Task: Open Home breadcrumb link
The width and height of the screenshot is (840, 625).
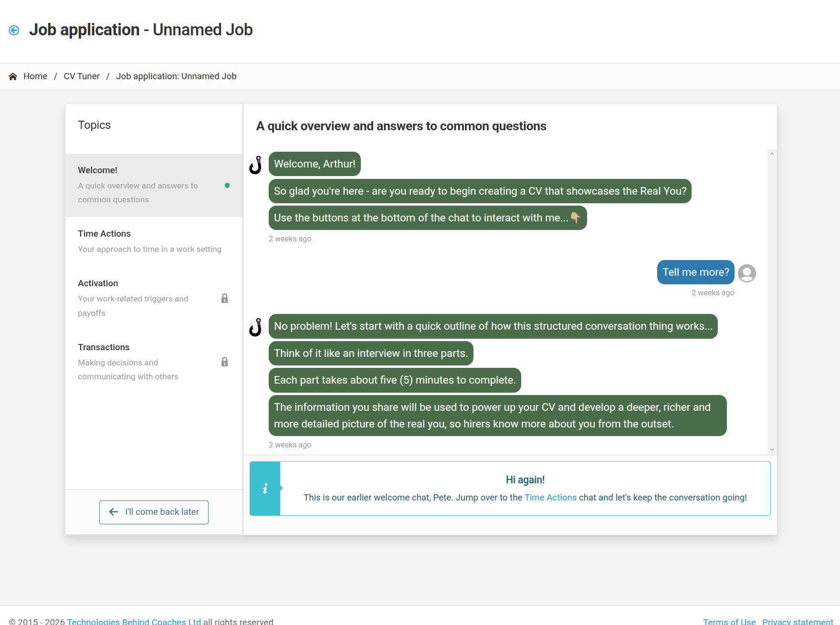Action: pyautogui.click(x=35, y=76)
